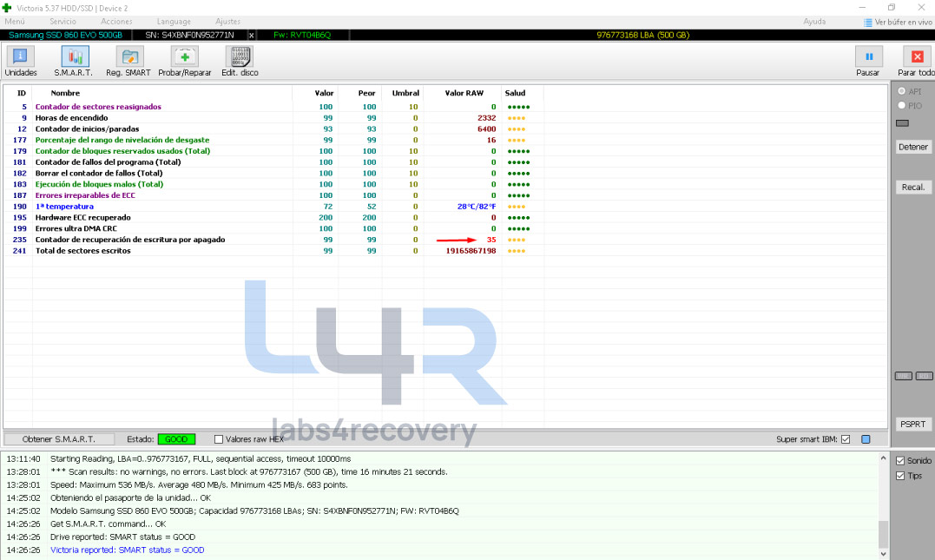
Task: Select 'Hardware ECC recuperado' row
Action: point(273,218)
